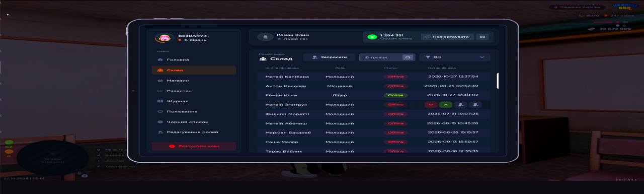The height and width of the screenshot is (194, 644).
Task: Click the Статус column header
Action: [x=390, y=68]
